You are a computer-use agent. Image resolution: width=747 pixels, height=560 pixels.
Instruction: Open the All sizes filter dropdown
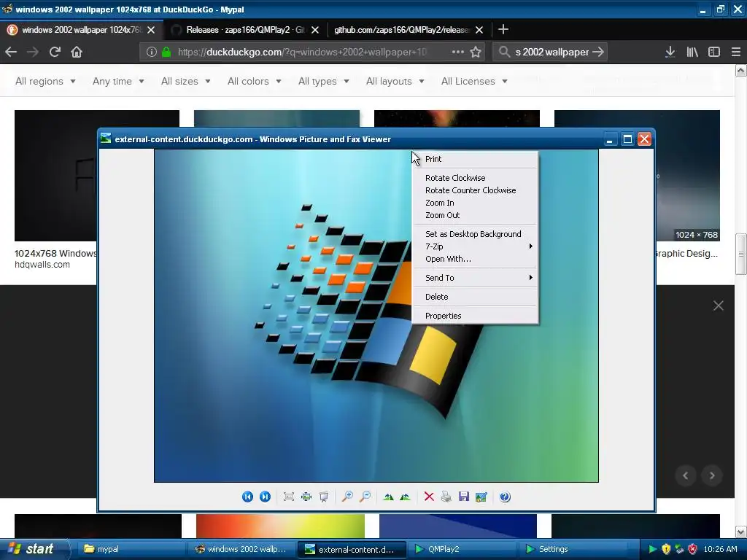(x=186, y=82)
